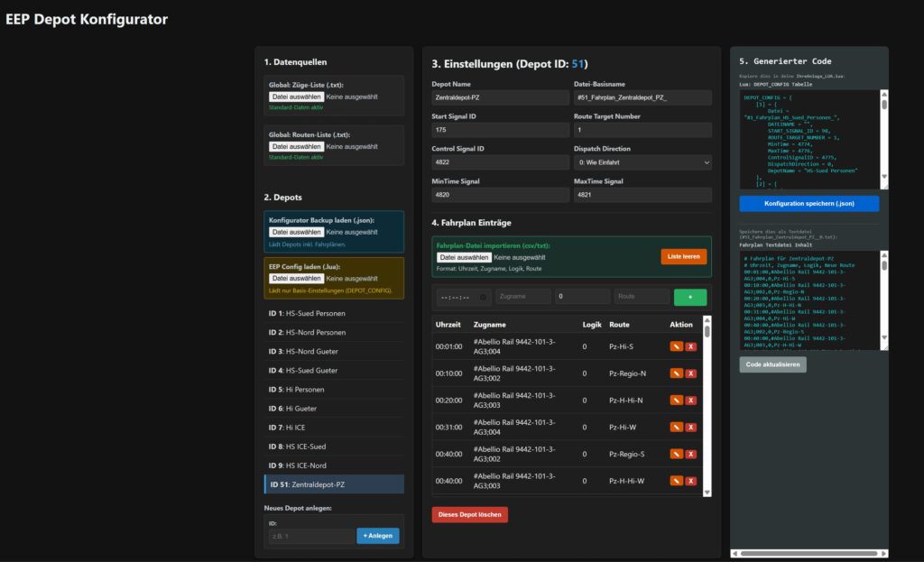Viewport: 924px width, 562px height.
Task: Save configuration as JSON
Action: point(808,204)
